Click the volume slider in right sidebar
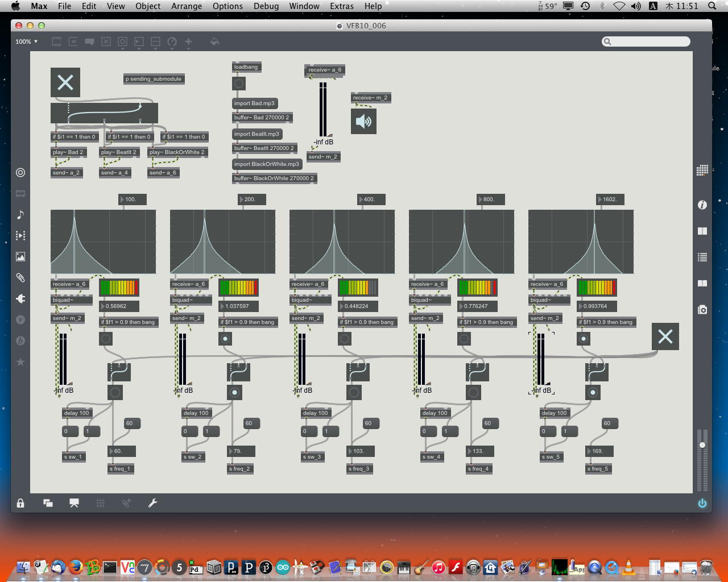The image size is (728, 582). coord(702,459)
